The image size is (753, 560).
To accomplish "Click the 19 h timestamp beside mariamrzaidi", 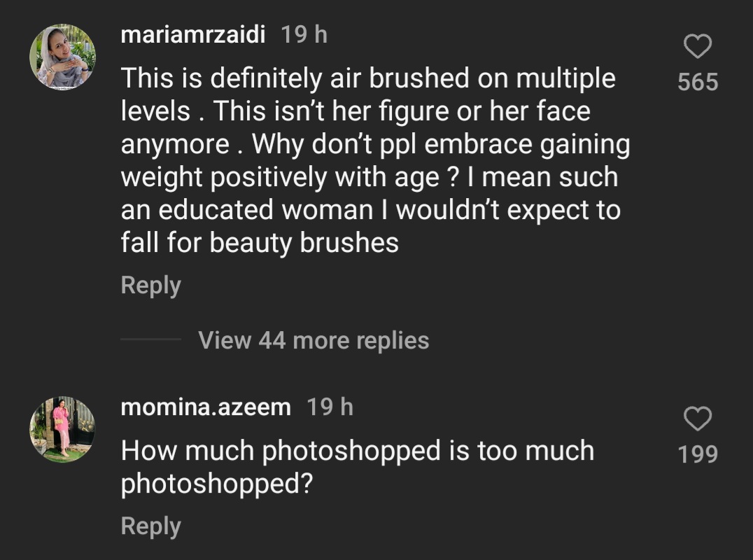I will 304,34.
